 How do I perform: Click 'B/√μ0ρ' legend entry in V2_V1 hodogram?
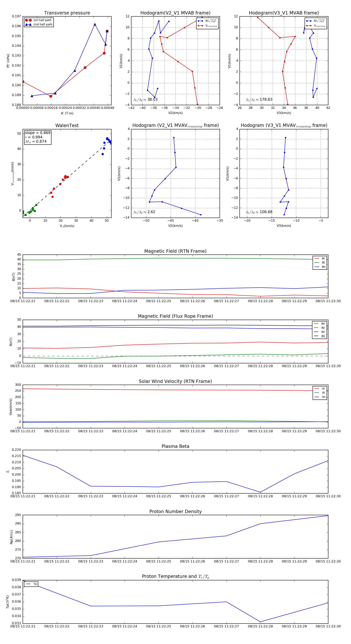tap(207, 21)
